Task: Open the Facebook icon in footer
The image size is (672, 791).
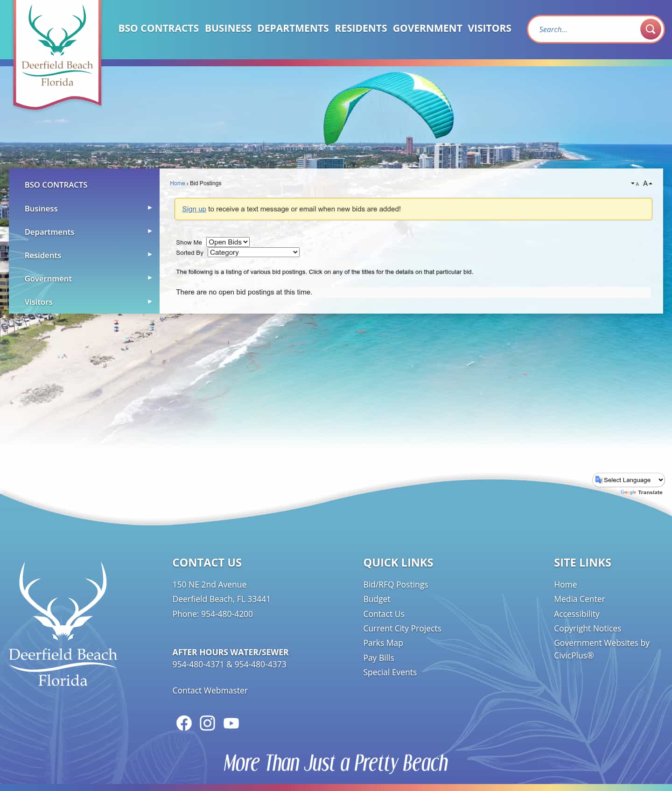Action: pos(184,723)
